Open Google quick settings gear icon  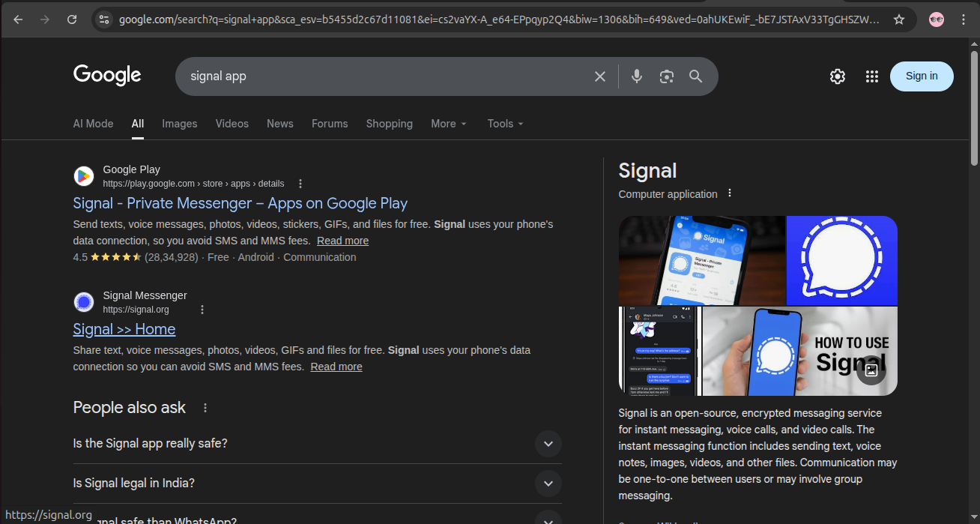click(838, 76)
